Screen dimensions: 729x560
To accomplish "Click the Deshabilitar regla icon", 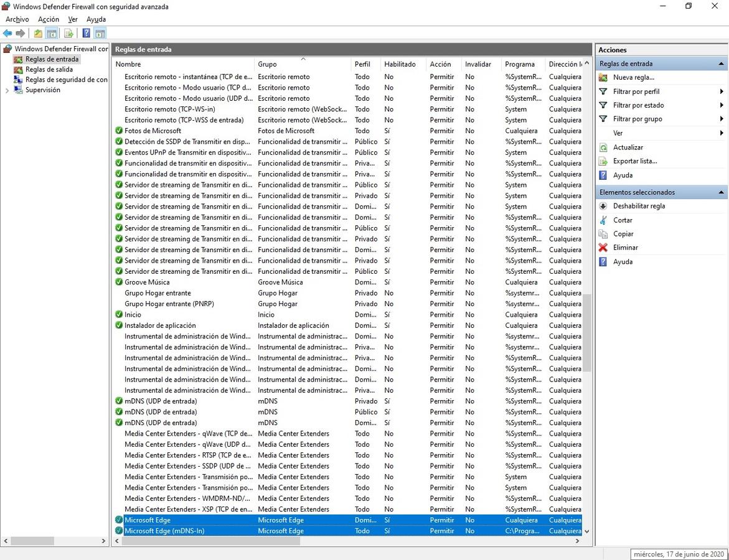I will click(x=603, y=206).
